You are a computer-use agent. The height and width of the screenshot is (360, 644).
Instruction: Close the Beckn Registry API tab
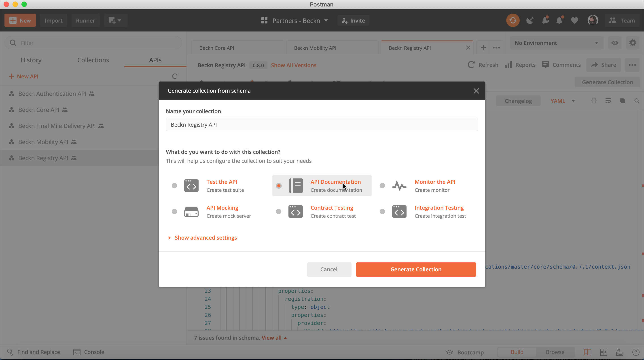coord(468,48)
